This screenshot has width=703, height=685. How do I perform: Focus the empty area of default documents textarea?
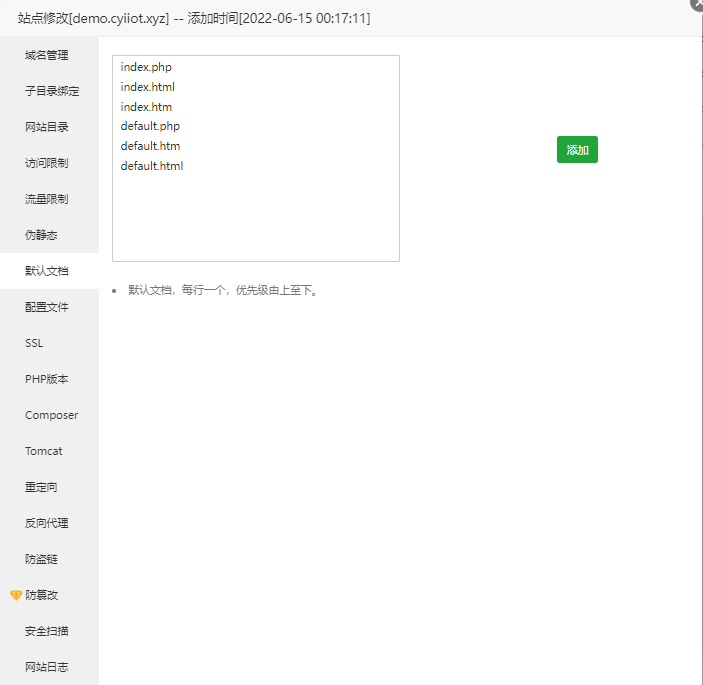(256, 215)
